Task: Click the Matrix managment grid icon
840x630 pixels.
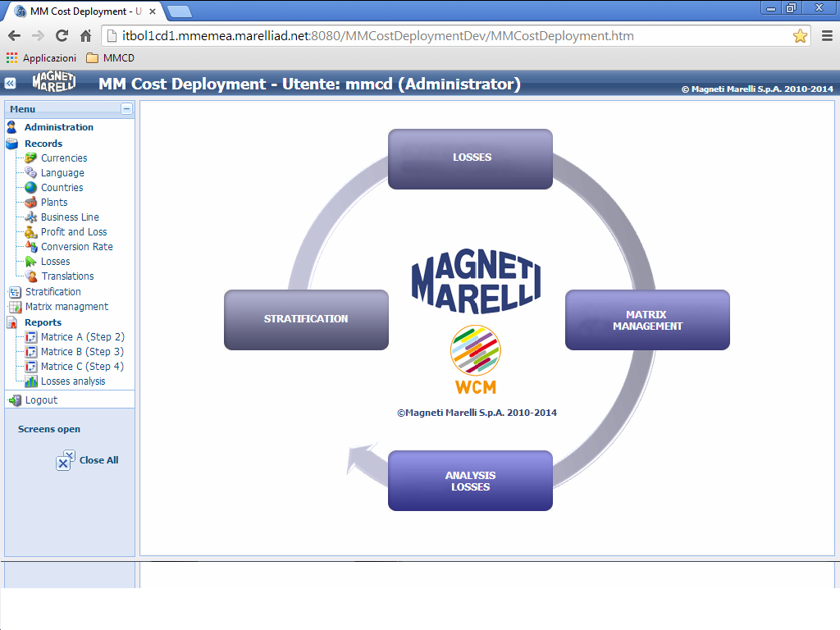Action: pos(15,307)
